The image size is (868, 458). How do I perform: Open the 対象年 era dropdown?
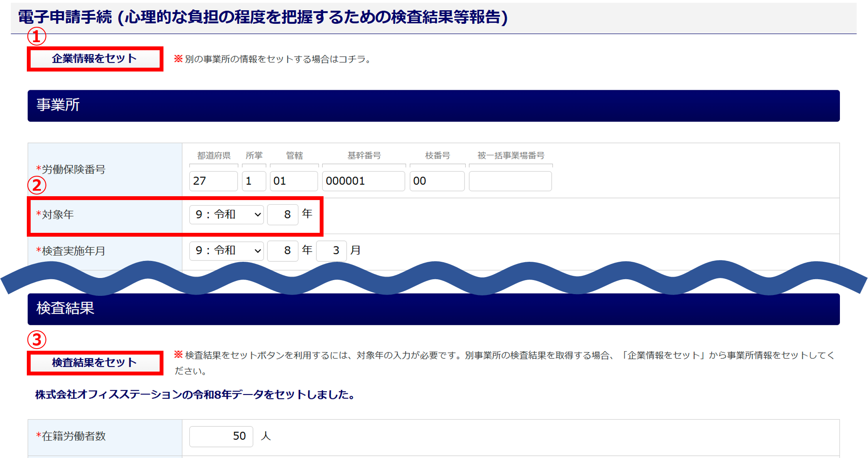pyautogui.click(x=226, y=215)
